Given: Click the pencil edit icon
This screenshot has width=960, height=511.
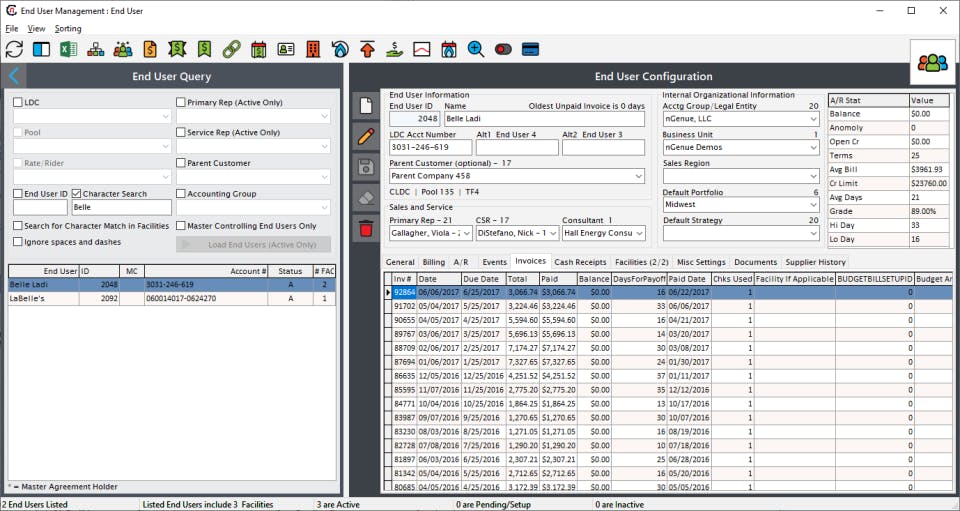Looking at the screenshot, I should pyautogui.click(x=366, y=136).
